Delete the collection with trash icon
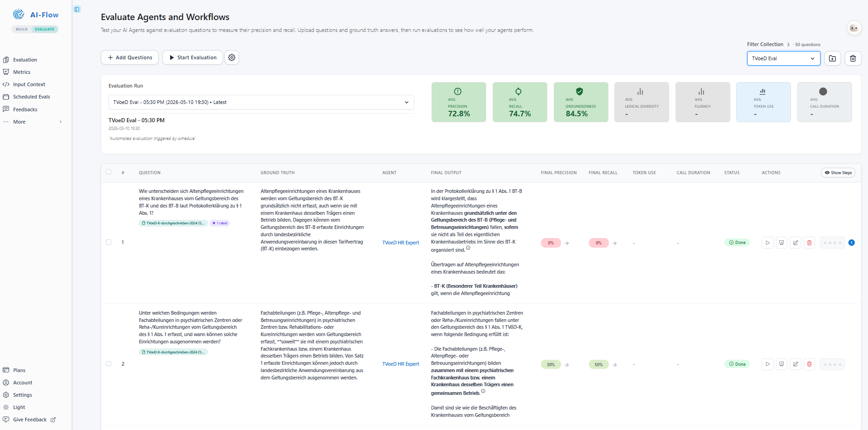 coord(853,58)
